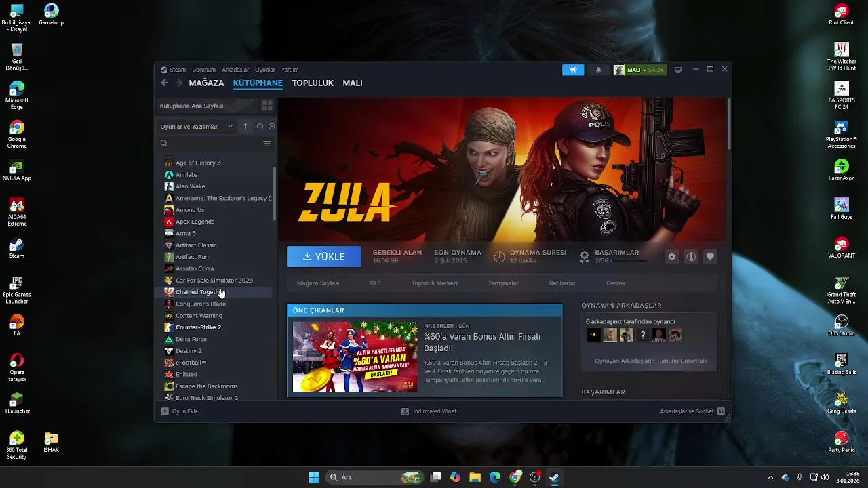The height and width of the screenshot is (488, 868).
Task: Open the Steam menu
Action: coord(178,70)
